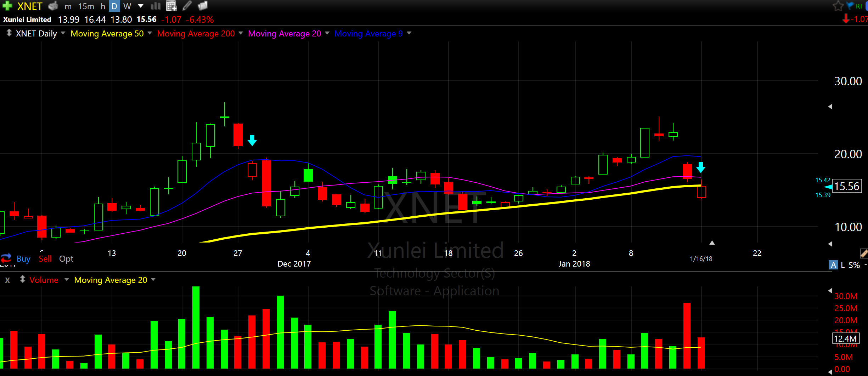Expand the Moving Average 200 dropdown
The height and width of the screenshot is (376, 868).
click(x=241, y=33)
